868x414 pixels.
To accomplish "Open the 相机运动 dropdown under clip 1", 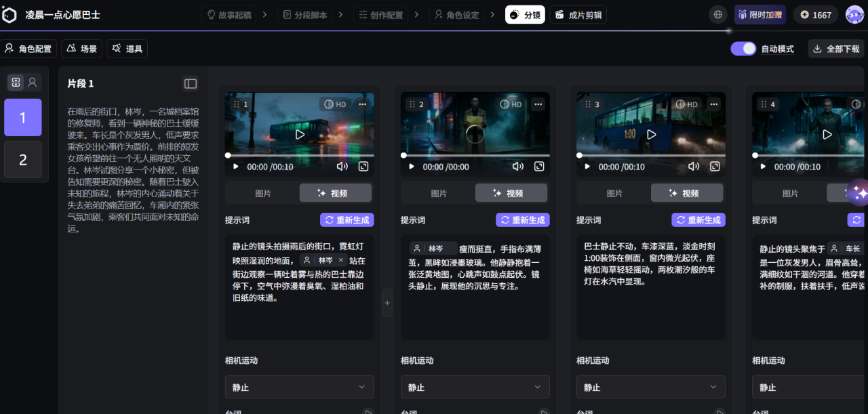I will [x=299, y=386].
